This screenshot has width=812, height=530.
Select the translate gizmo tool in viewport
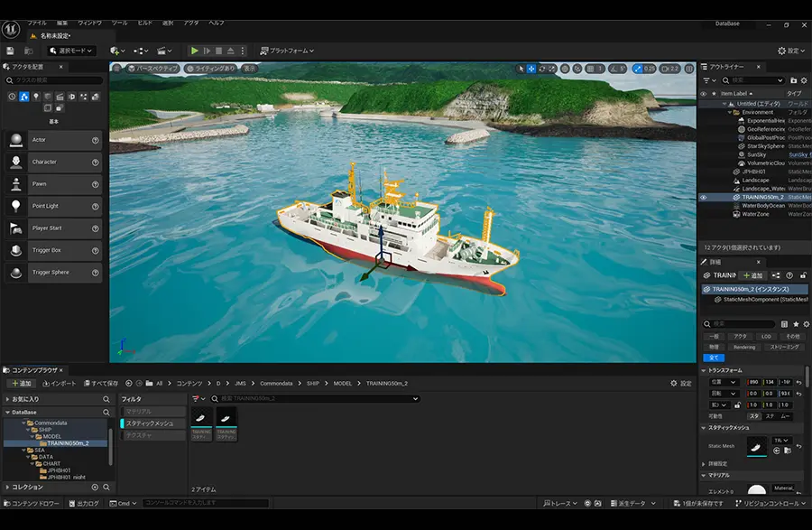(531, 69)
